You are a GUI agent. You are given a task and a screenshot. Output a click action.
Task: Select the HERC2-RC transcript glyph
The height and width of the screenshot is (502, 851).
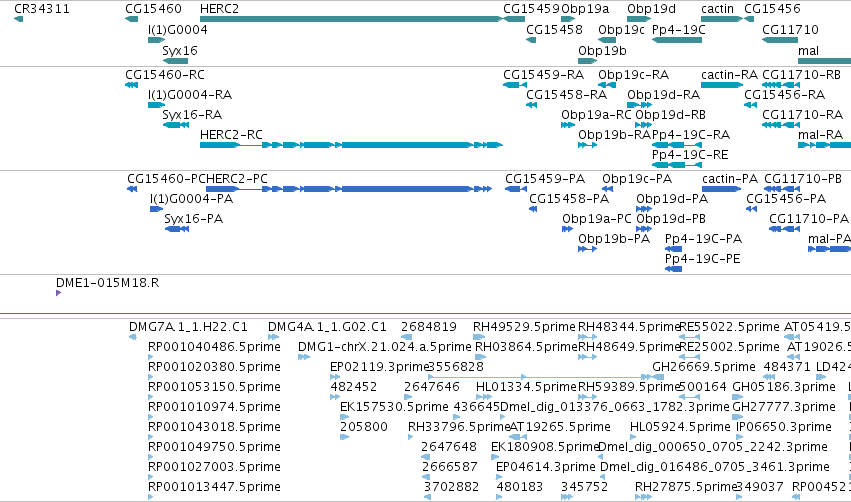point(352,145)
